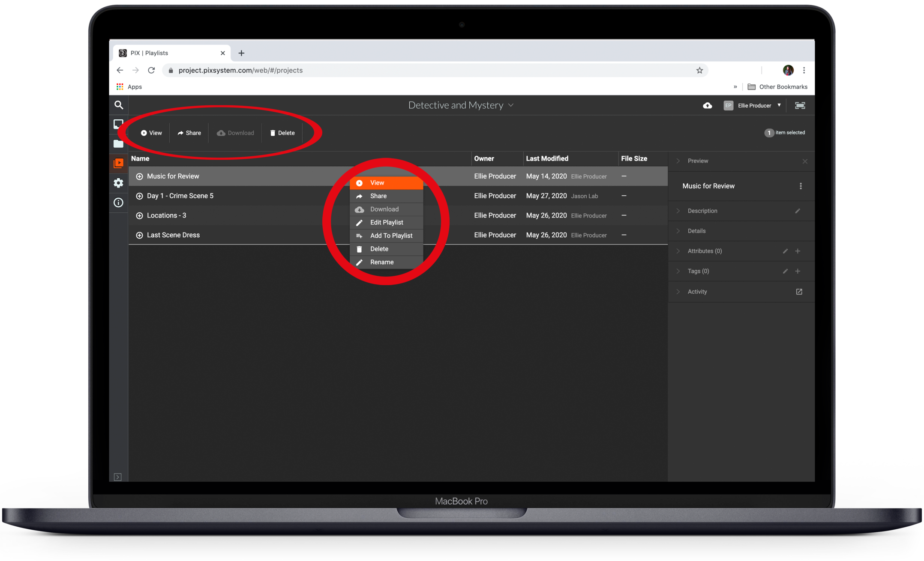Open Detective and Mystery project dropdown
924x561 pixels.
click(461, 105)
